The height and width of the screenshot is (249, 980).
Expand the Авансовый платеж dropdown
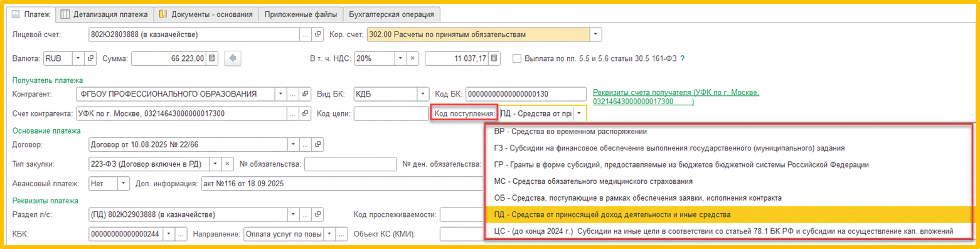click(x=124, y=184)
